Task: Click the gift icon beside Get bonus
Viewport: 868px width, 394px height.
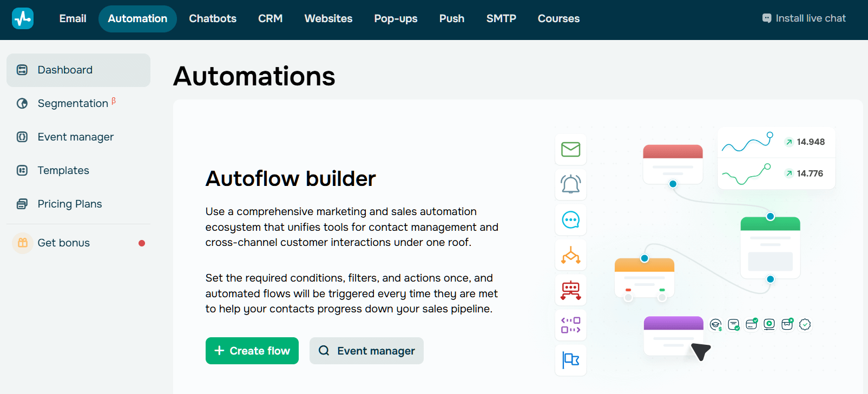Action: point(23,243)
